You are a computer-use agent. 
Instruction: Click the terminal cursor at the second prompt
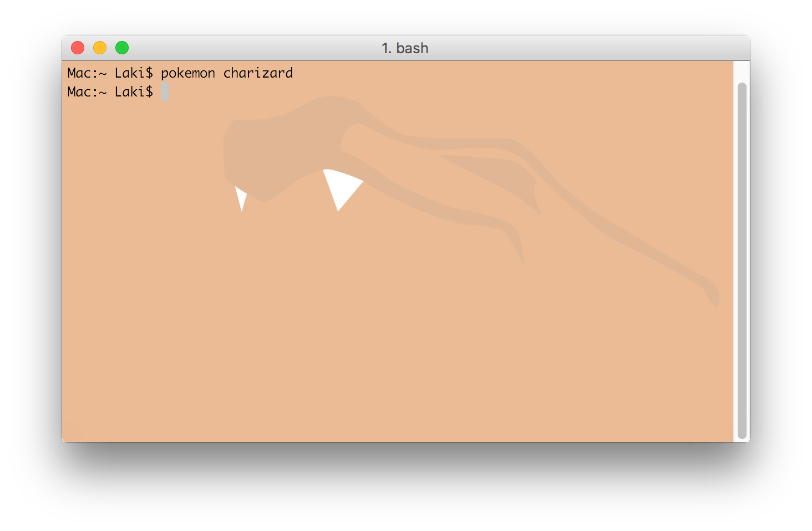pos(165,91)
